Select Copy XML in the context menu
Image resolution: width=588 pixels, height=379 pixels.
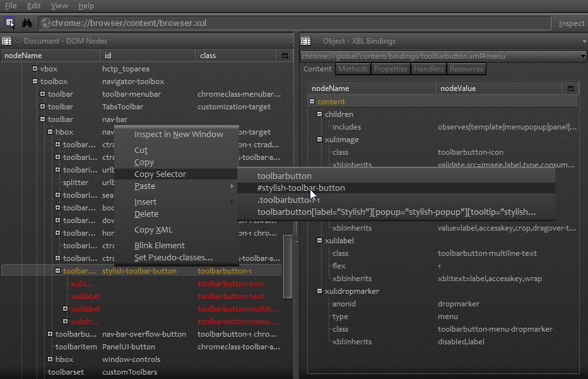click(155, 228)
